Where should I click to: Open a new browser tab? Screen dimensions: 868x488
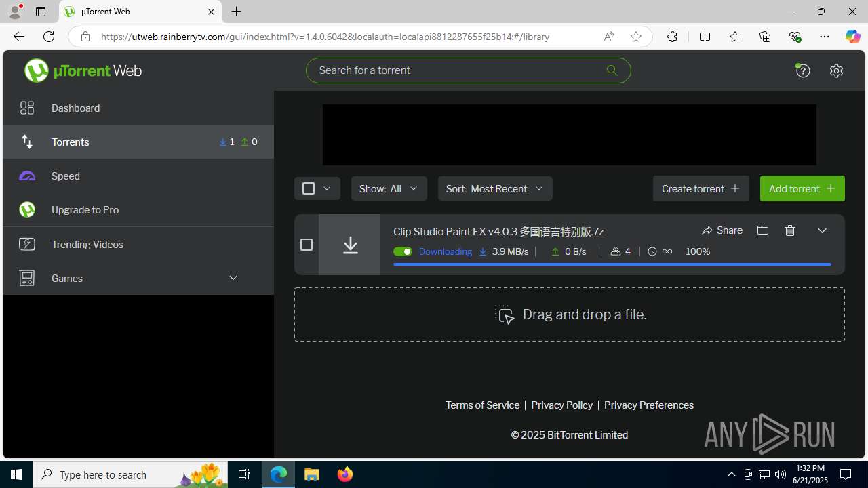tap(236, 12)
